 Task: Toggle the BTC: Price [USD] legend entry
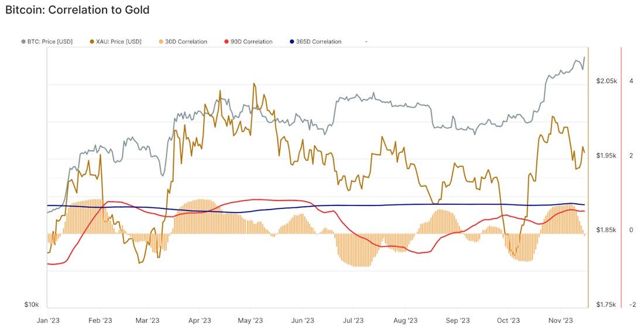click(x=47, y=42)
